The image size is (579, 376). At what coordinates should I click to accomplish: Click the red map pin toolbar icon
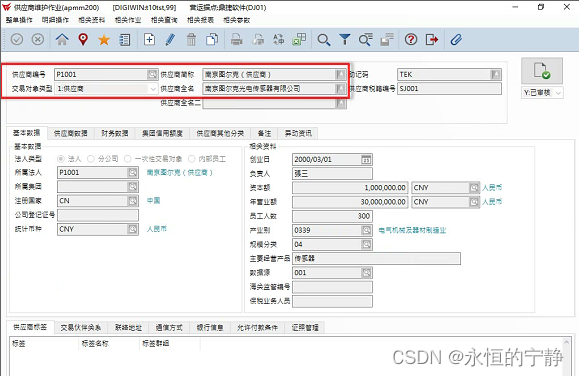pyautogui.click(x=83, y=39)
